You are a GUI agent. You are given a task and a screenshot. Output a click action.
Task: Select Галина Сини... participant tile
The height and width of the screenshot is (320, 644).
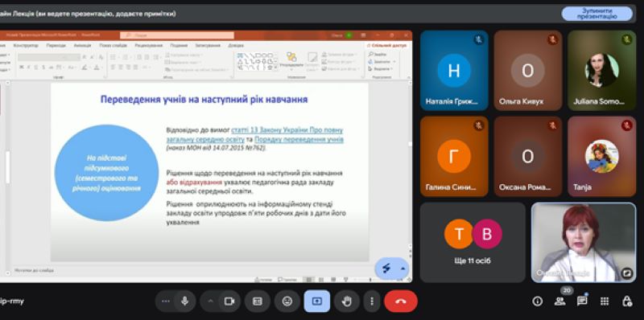click(x=454, y=156)
